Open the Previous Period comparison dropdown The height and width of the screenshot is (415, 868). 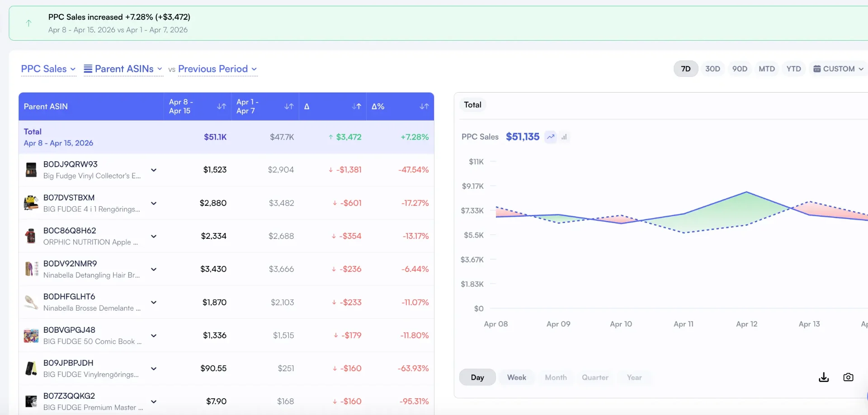click(x=217, y=69)
